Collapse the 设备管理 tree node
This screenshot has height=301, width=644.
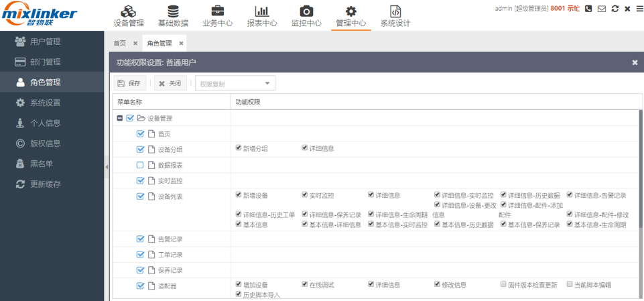120,118
